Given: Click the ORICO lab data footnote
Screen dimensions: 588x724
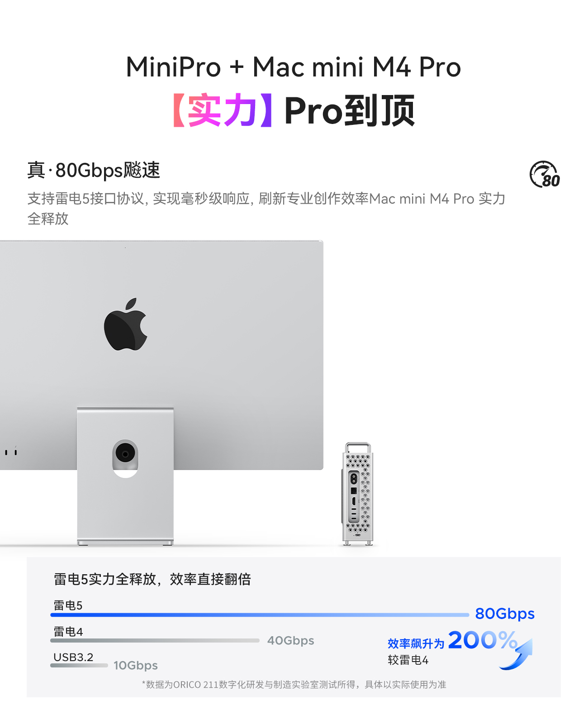Looking at the screenshot, I should click(x=294, y=685).
